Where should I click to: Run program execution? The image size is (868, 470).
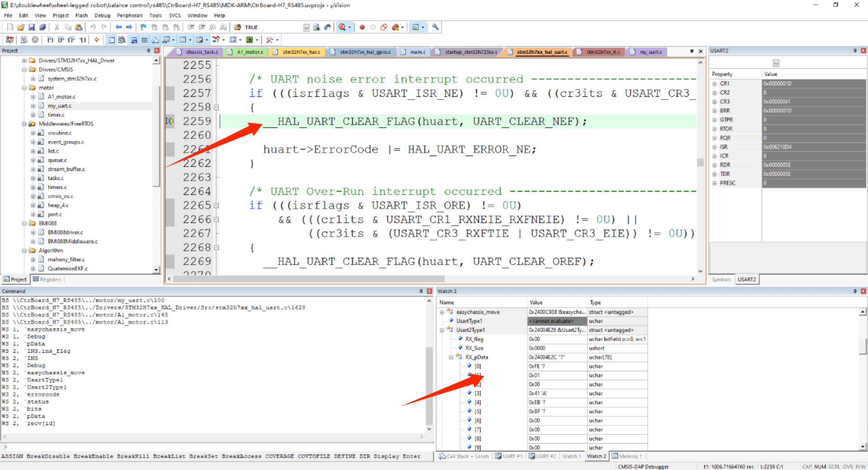coord(24,40)
